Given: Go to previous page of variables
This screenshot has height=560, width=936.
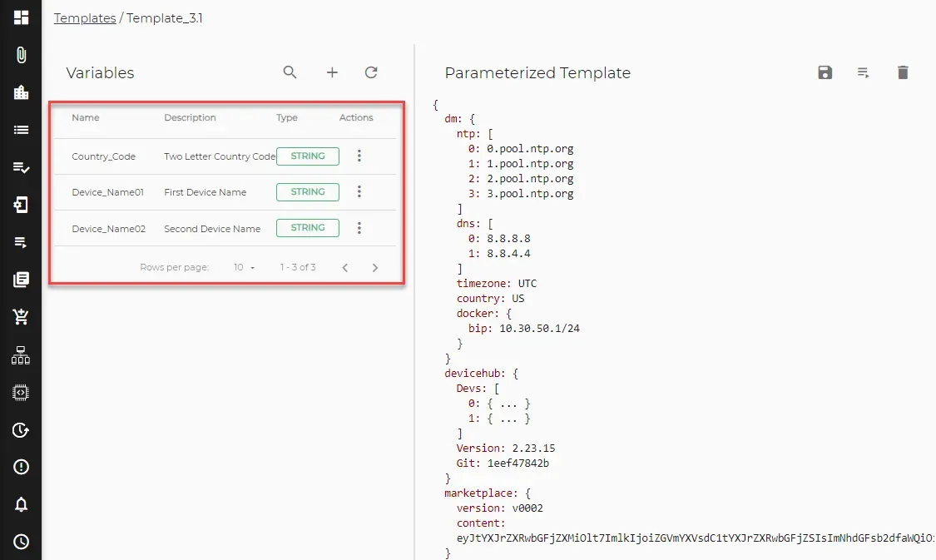Looking at the screenshot, I should [345, 267].
